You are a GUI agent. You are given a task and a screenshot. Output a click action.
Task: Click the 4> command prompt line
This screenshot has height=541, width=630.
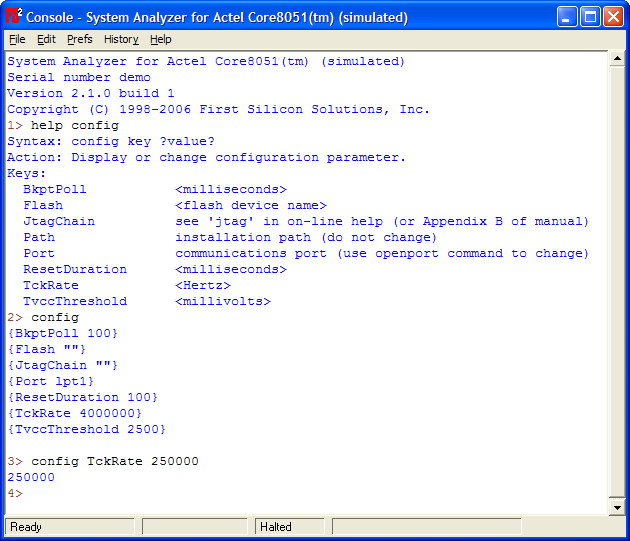(x=15, y=493)
